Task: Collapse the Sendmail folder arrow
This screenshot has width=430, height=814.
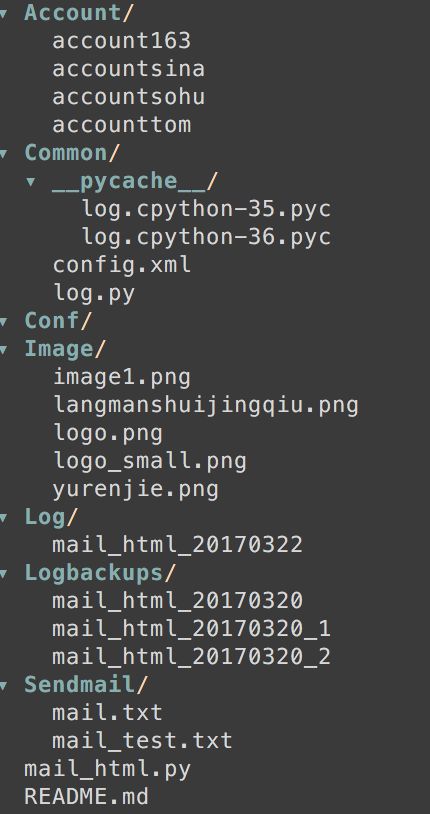Action: (3, 686)
